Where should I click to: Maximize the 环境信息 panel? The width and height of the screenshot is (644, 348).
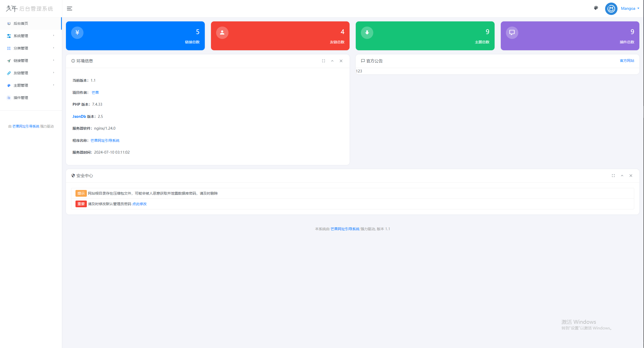pyautogui.click(x=324, y=61)
